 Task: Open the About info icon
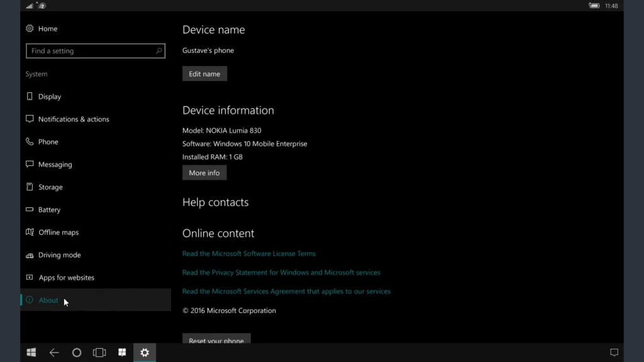click(31, 300)
